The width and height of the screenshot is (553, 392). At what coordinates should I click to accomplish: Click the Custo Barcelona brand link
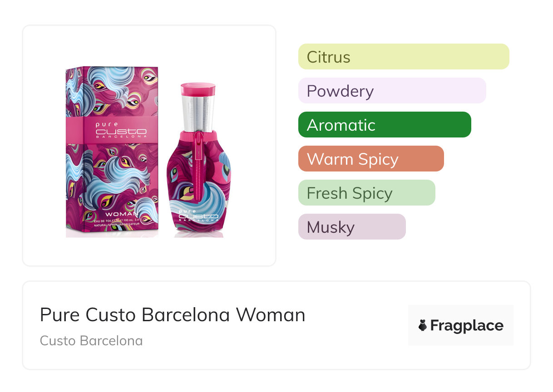pyautogui.click(x=91, y=340)
